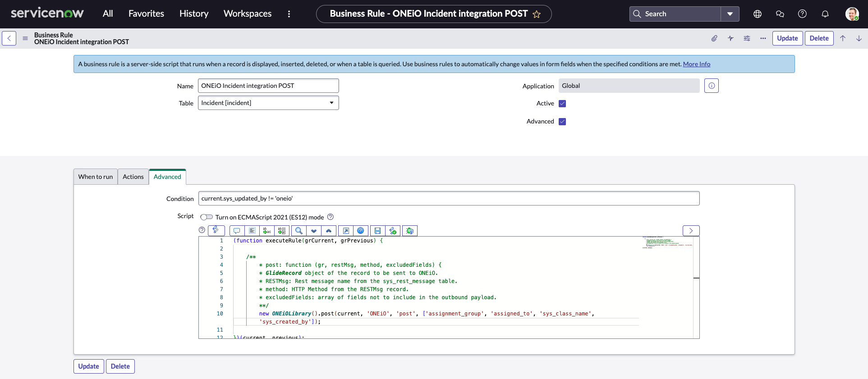The image size is (868, 379).
Task: Open the help icon in top banner
Action: (802, 14)
